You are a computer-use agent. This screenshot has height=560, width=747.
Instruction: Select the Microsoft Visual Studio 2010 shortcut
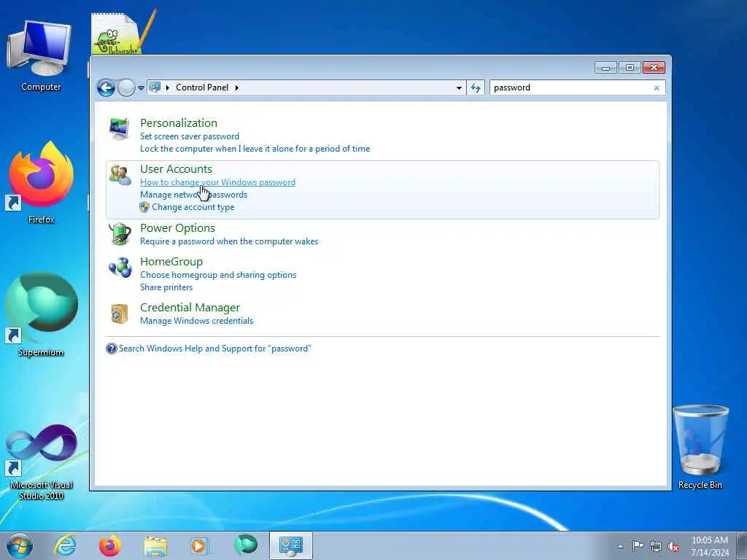click(x=41, y=462)
